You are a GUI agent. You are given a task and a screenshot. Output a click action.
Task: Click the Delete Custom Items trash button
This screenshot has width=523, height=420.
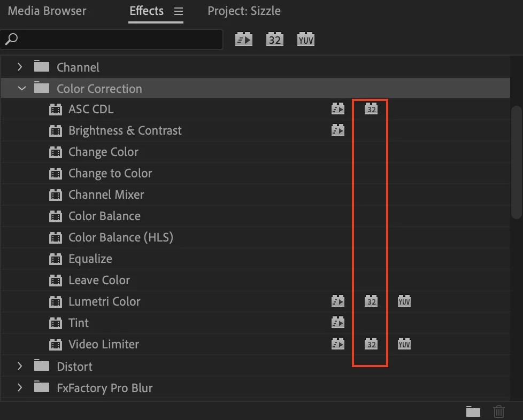point(499,411)
